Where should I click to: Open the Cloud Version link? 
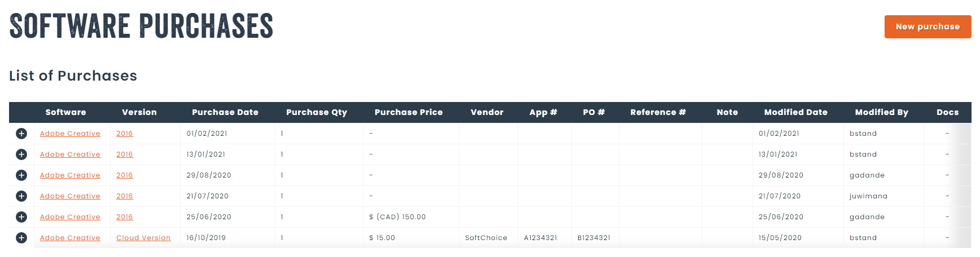click(143, 238)
